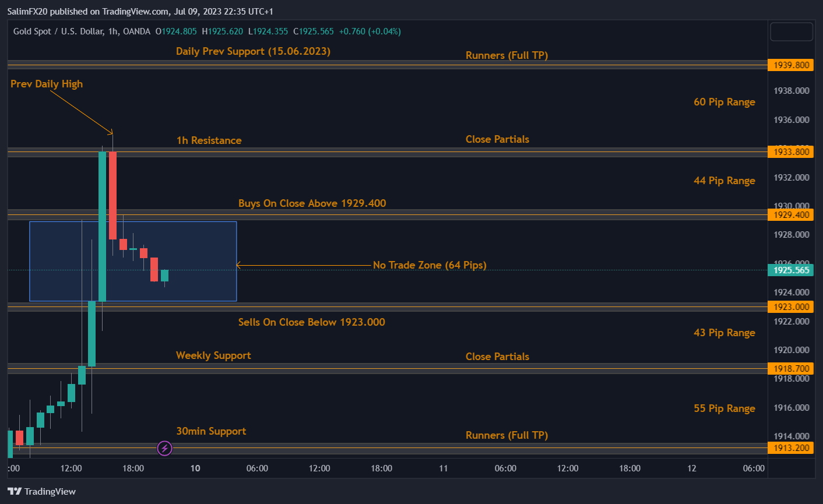
Task: Click the 1929.400 price label on the axis
Action: pos(790,214)
